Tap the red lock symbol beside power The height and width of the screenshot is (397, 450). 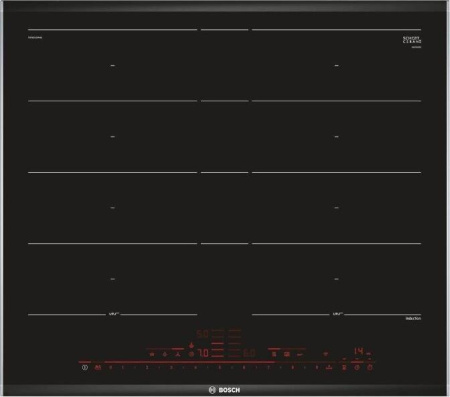97,368
